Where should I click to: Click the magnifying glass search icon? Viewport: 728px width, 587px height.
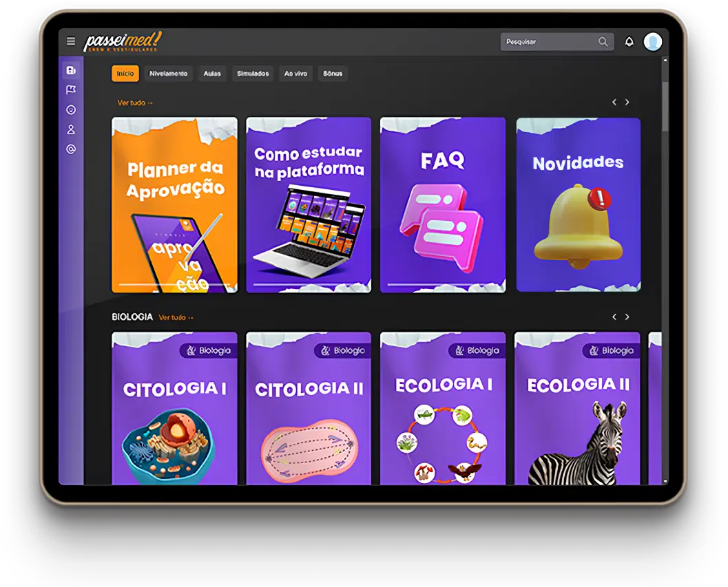click(603, 42)
